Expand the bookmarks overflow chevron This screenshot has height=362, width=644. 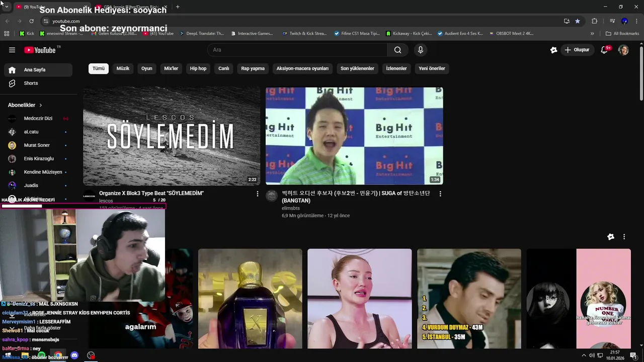592,34
